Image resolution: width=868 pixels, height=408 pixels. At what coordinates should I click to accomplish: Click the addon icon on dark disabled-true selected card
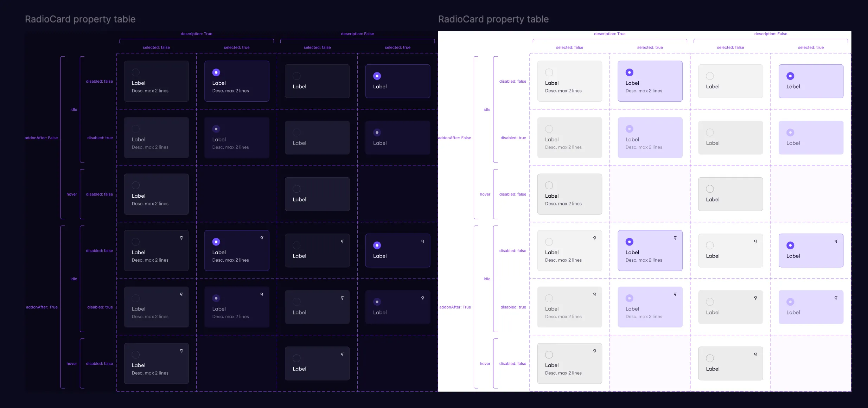coord(262,294)
